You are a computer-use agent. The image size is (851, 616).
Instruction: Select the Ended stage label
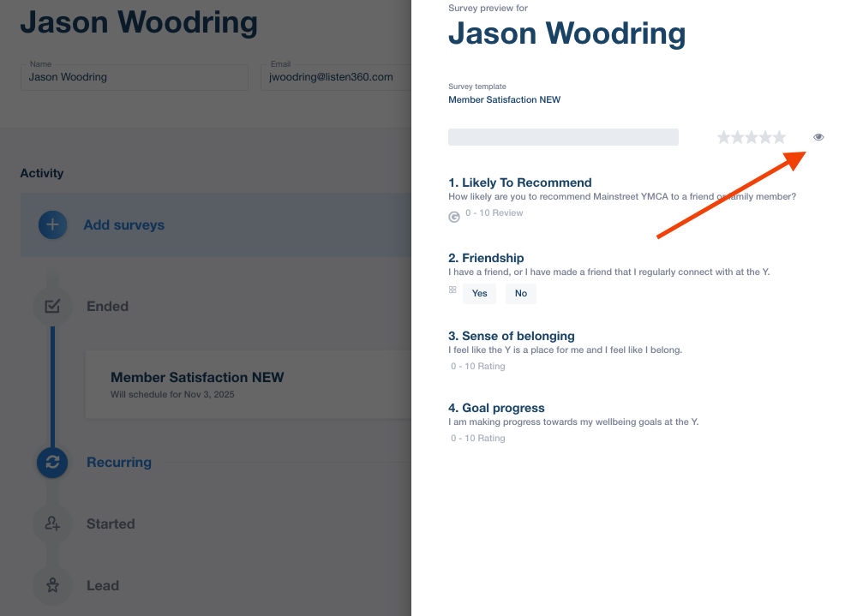(107, 306)
